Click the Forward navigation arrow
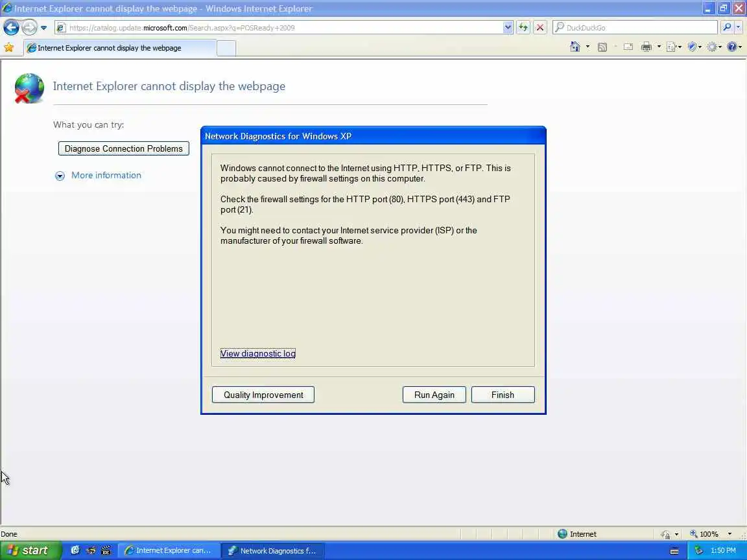The image size is (747, 560). click(x=29, y=28)
